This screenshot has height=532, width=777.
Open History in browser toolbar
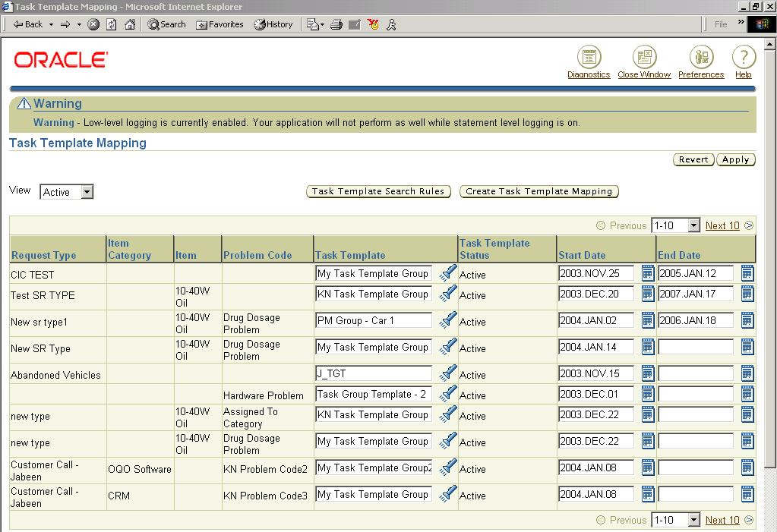(273, 24)
